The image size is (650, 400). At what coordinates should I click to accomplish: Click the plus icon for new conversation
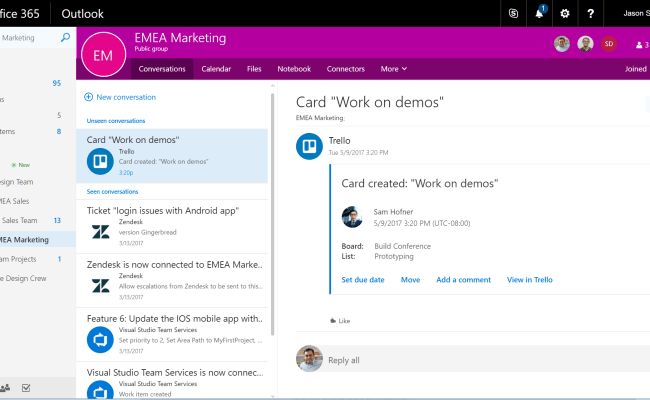coord(88,97)
